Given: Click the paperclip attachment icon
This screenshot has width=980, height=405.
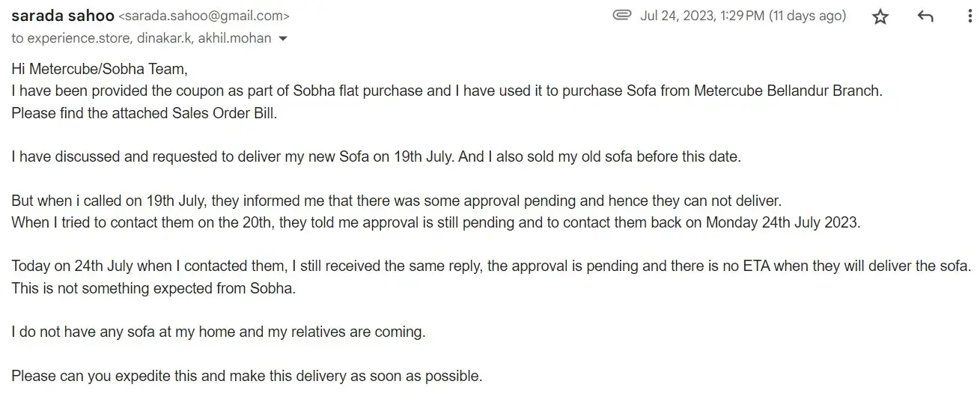Looking at the screenshot, I should 621,16.
